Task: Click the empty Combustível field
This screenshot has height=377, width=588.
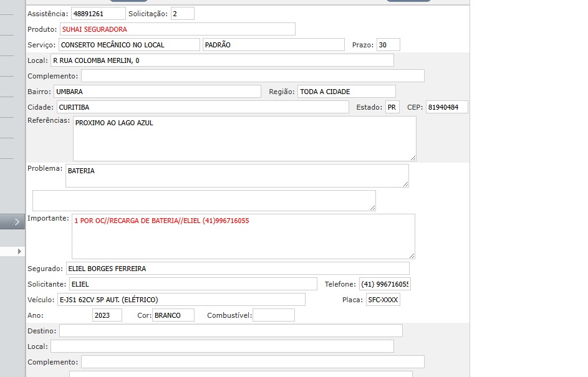Action: click(273, 315)
